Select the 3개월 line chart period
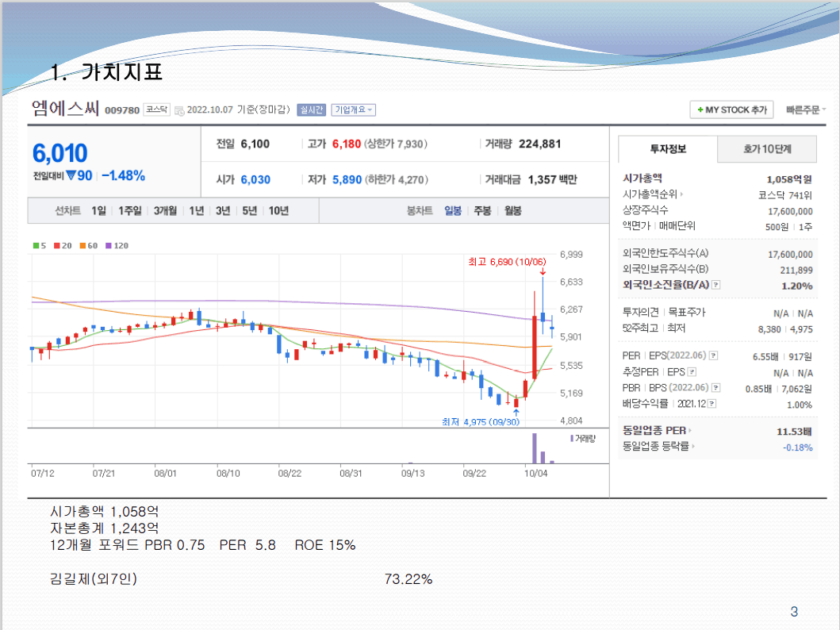Image resolution: width=840 pixels, height=630 pixels. click(166, 211)
